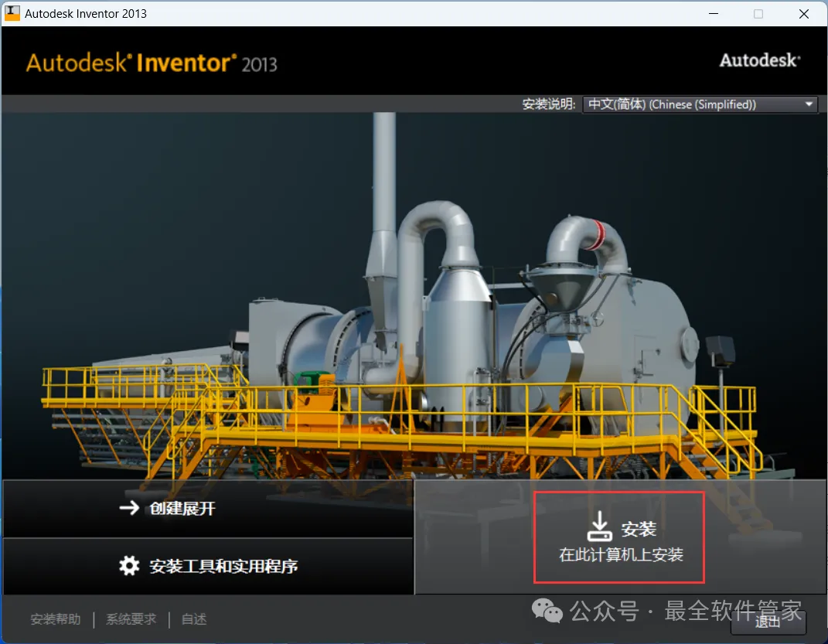Click the arrow icon beside 创建展开

129,508
